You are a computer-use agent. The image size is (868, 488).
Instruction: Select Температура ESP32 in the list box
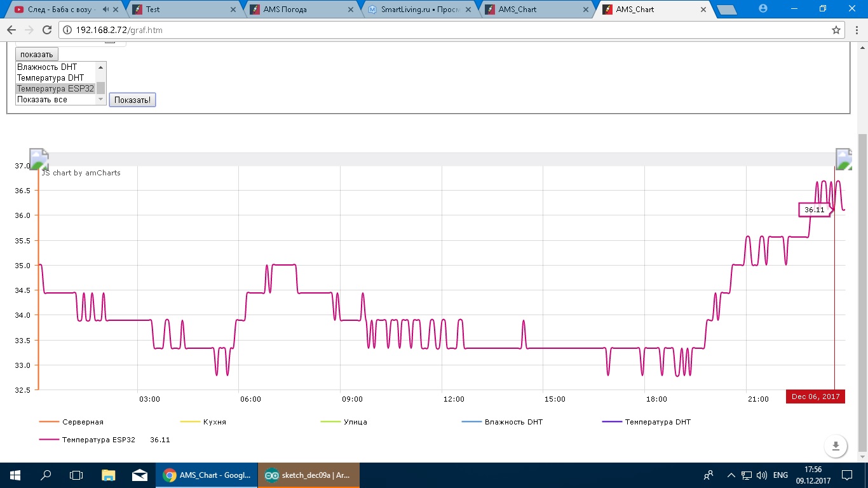(x=56, y=88)
